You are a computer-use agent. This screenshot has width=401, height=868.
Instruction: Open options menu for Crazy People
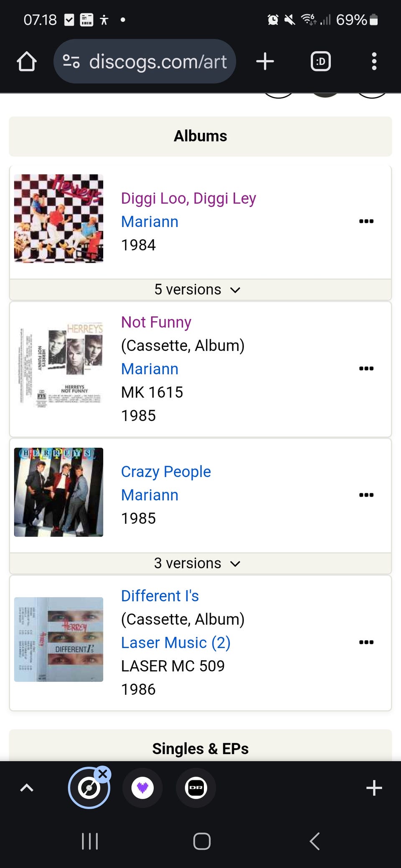pos(366,495)
